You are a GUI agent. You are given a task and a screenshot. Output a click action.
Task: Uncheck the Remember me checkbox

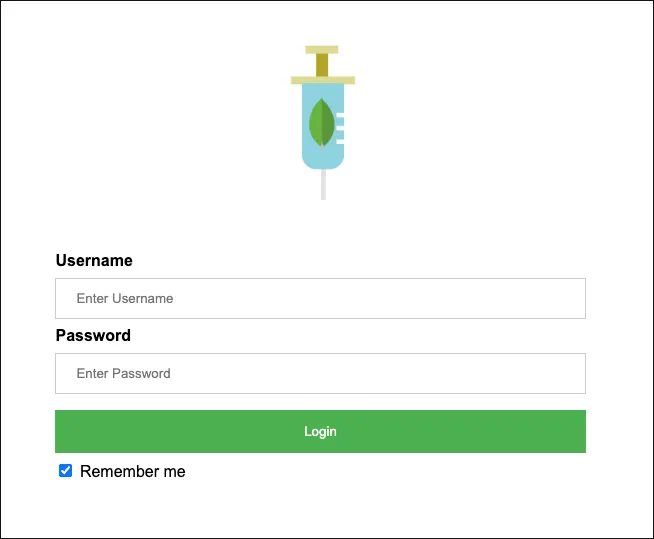point(66,471)
